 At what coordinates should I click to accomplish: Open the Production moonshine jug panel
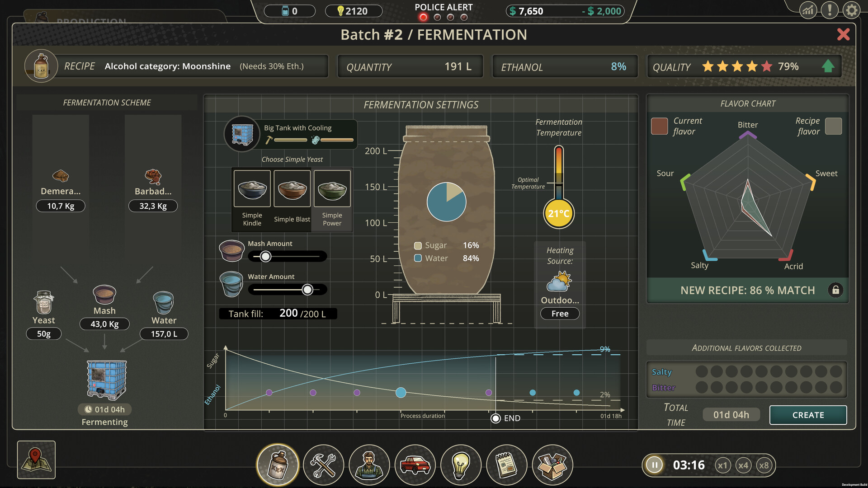277,465
